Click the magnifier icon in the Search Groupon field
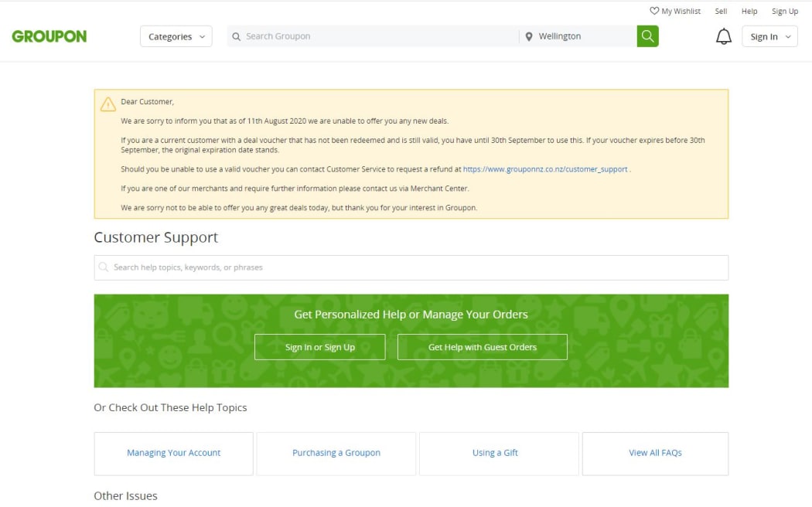The height and width of the screenshot is (507, 812). tap(236, 37)
